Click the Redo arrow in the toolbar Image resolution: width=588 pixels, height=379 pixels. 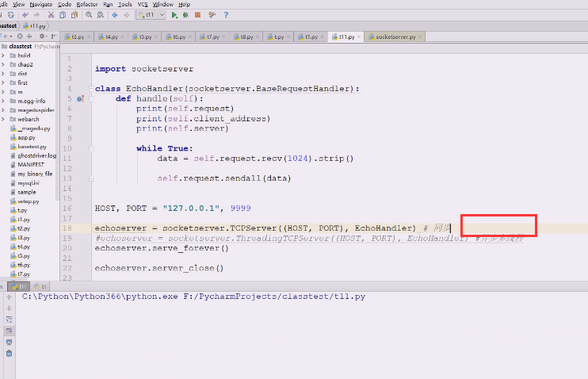(36, 15)
